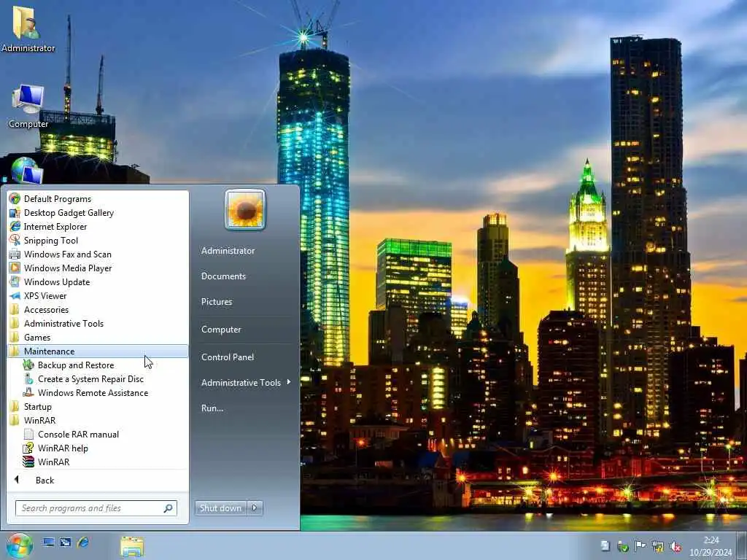Click the taskbar clock showing 2:24
Screen dimensions: 747x560
pos(711,546)
